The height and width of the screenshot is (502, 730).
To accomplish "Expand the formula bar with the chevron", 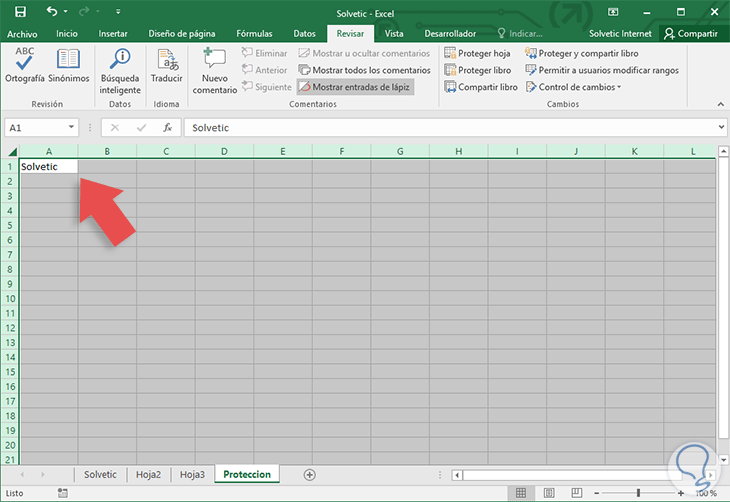I will (721, 127).
